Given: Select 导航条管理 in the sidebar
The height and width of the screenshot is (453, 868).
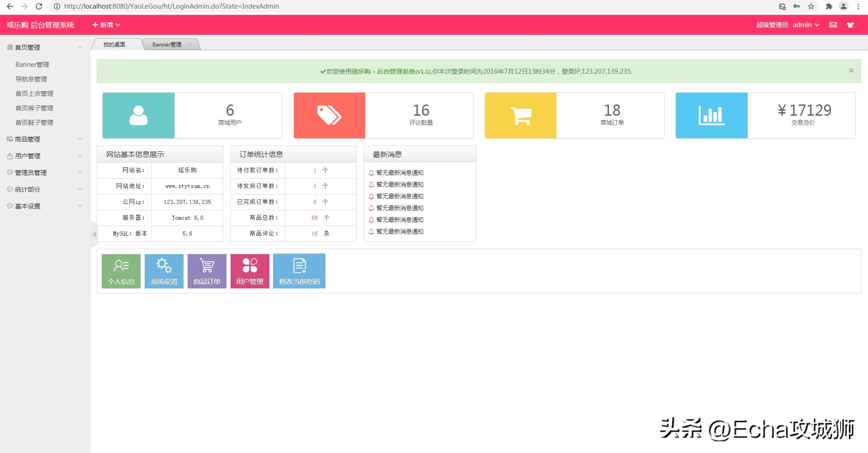Looking at the screenshot, I should tap(32, 79).
